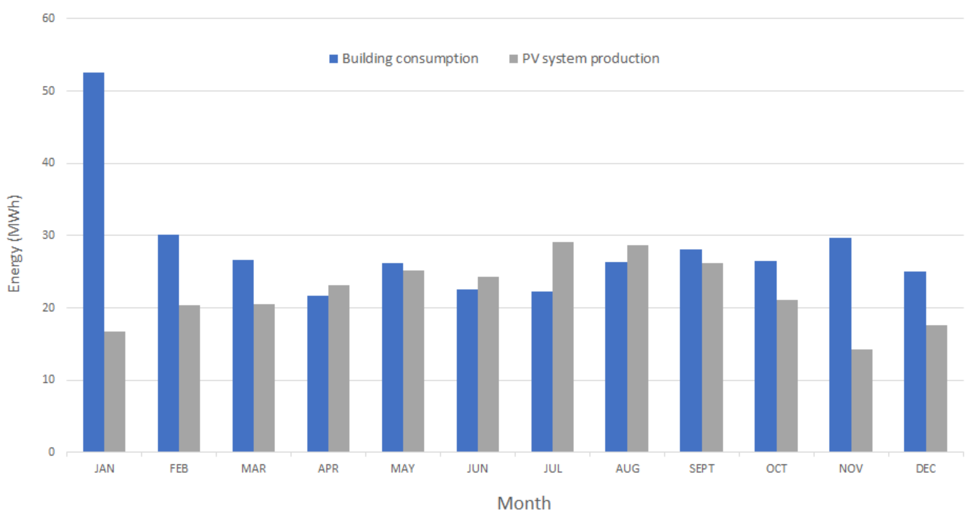Click the blue Building consumption legend swatch

333,58
